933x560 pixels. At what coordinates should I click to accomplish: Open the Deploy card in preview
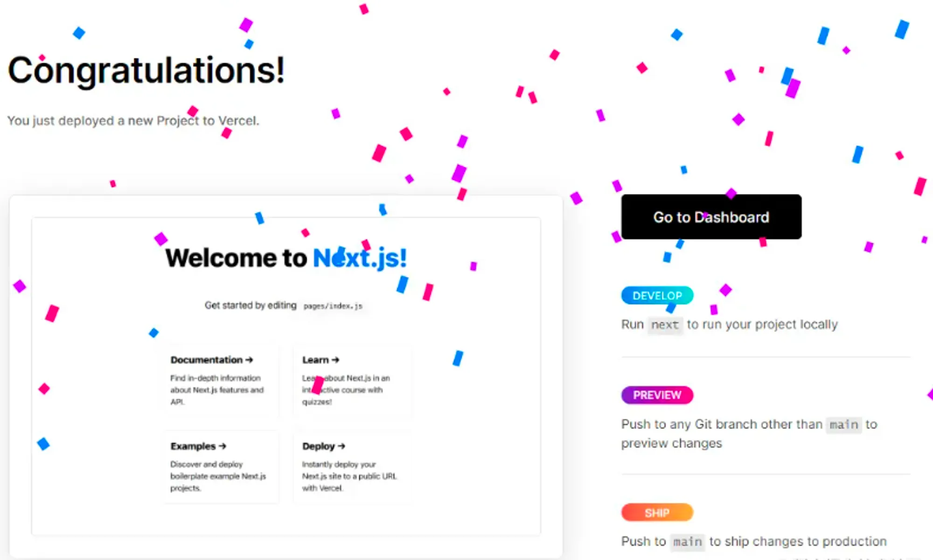pos(352,467)
